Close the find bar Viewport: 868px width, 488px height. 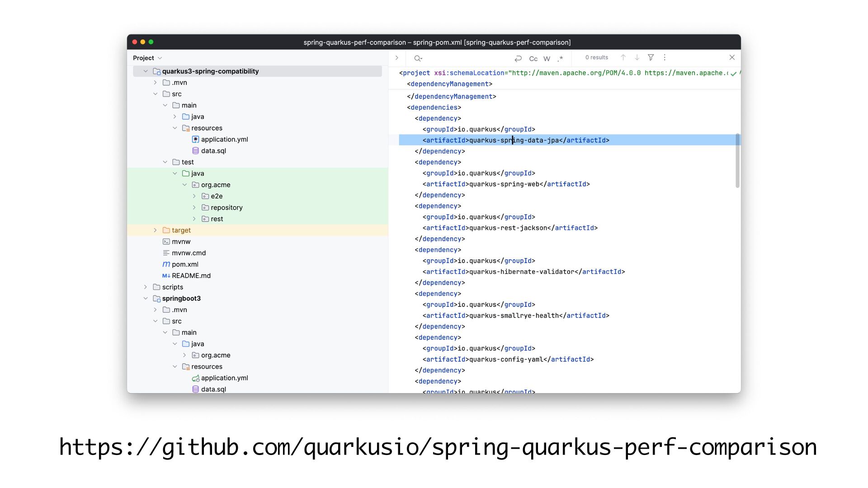(x=732, y=57)
